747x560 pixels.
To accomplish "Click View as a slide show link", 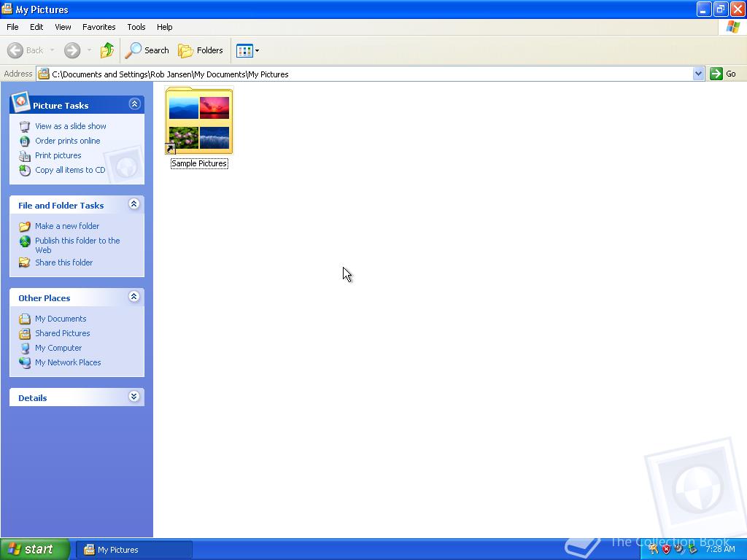I will pyautogui.click(x=71, y=126).
